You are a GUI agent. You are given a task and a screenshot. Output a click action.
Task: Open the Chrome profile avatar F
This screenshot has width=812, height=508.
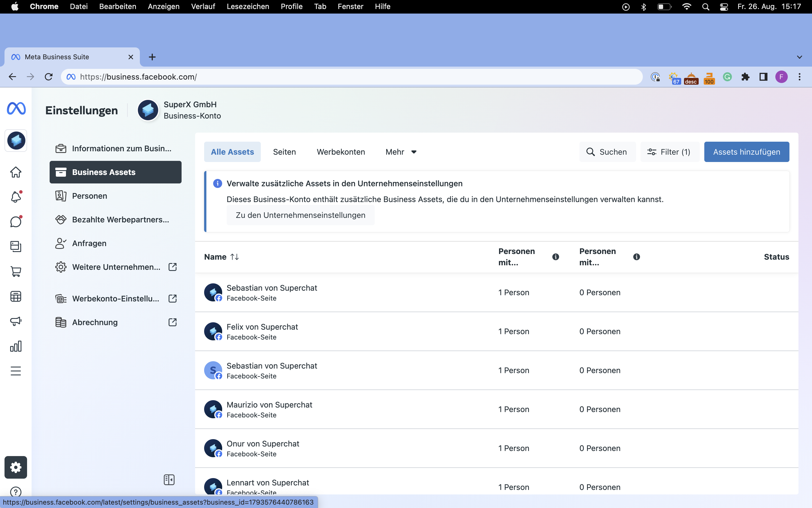click(782, 77)
